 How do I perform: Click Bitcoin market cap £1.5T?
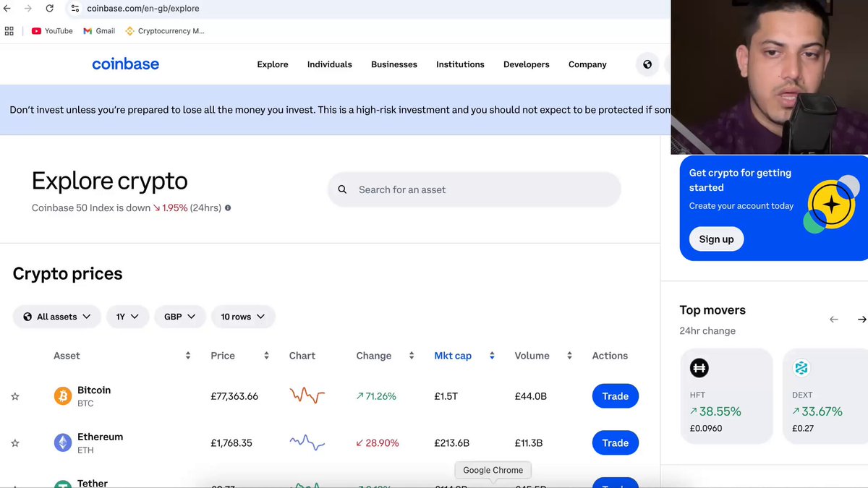(x=446, y=396)
